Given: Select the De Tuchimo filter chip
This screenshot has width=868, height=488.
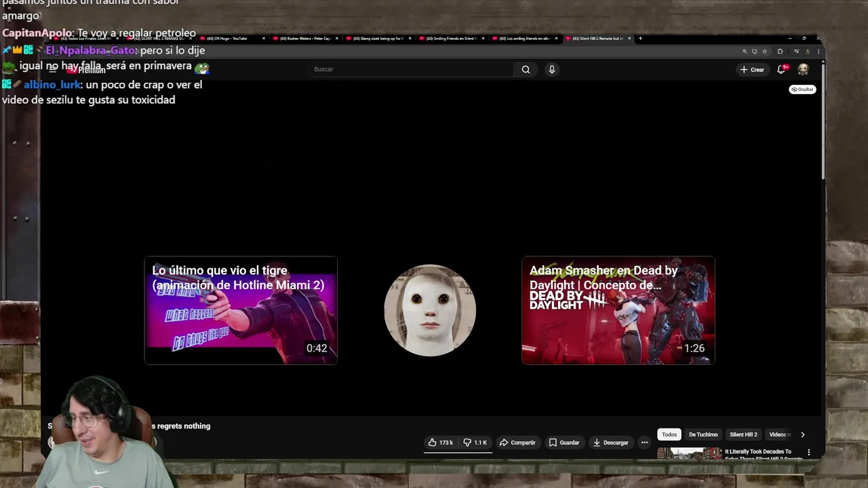Looking at the screenshot, I should point(703,434).
